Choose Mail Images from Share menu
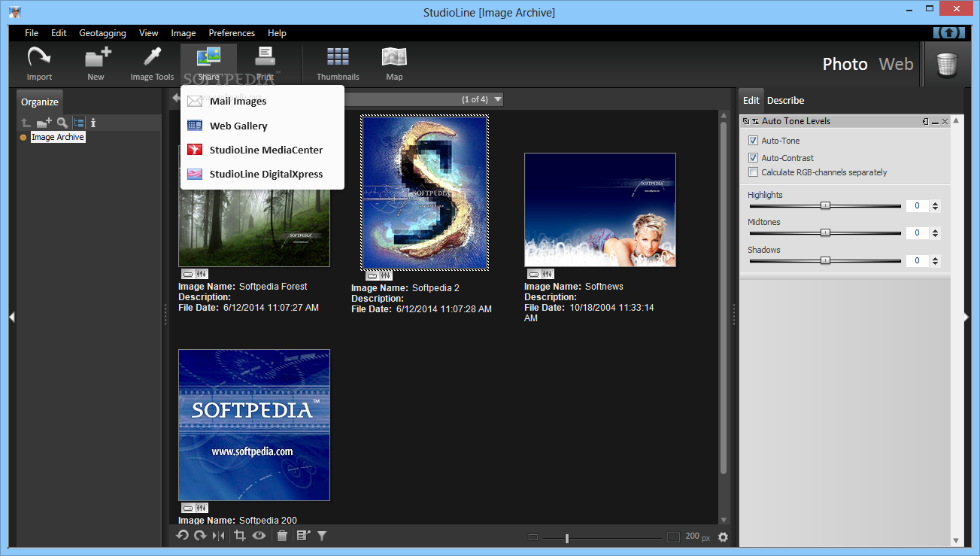The width and height of the screenshot is (980, 556). click(x=262, y=101)
